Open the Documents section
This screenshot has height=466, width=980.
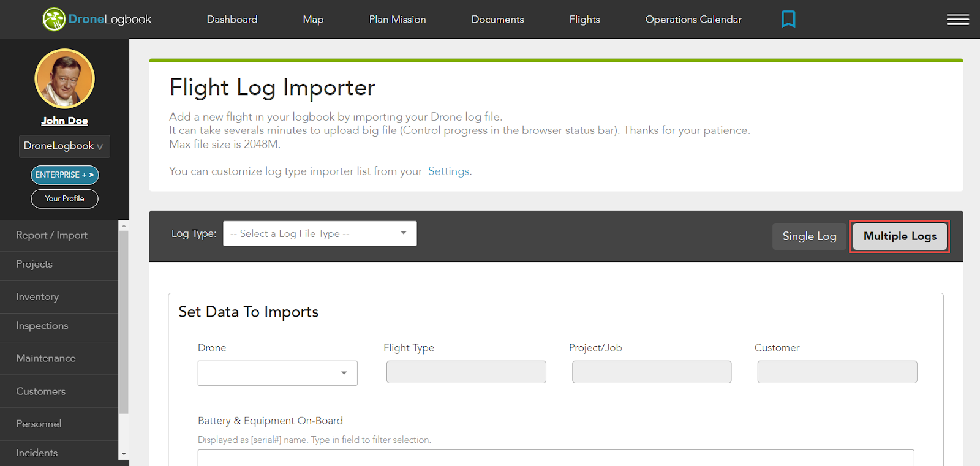(497, 20)
